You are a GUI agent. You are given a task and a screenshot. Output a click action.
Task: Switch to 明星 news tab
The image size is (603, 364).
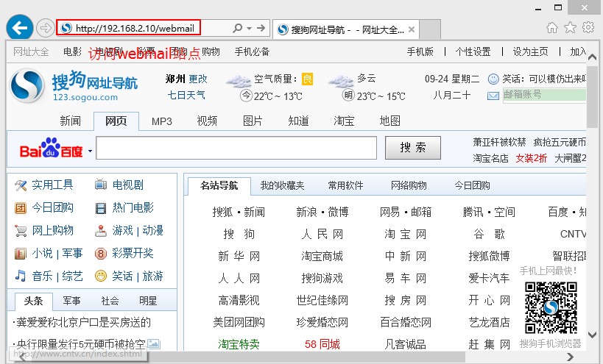click(148, 301)
